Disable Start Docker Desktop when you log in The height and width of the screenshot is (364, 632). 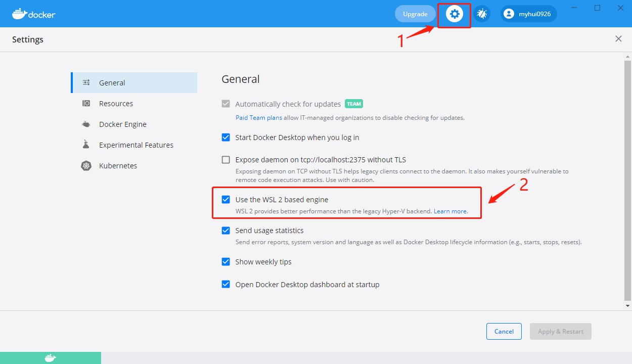(226, 138)
